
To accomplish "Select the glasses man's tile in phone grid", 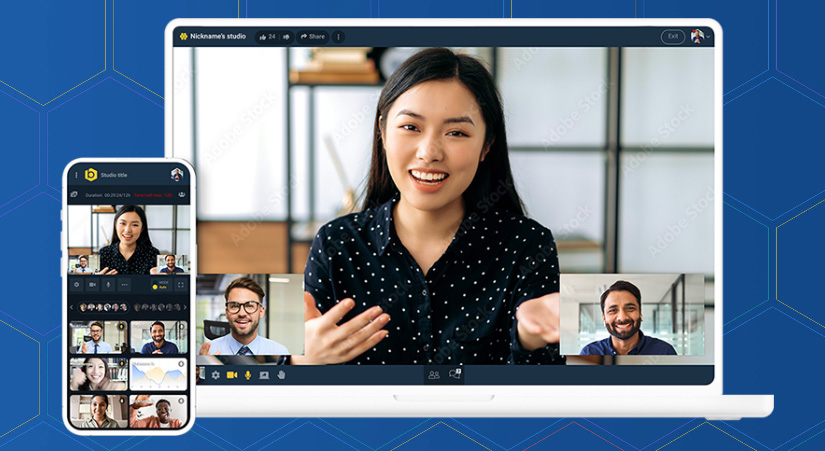I will coord(99,337).
